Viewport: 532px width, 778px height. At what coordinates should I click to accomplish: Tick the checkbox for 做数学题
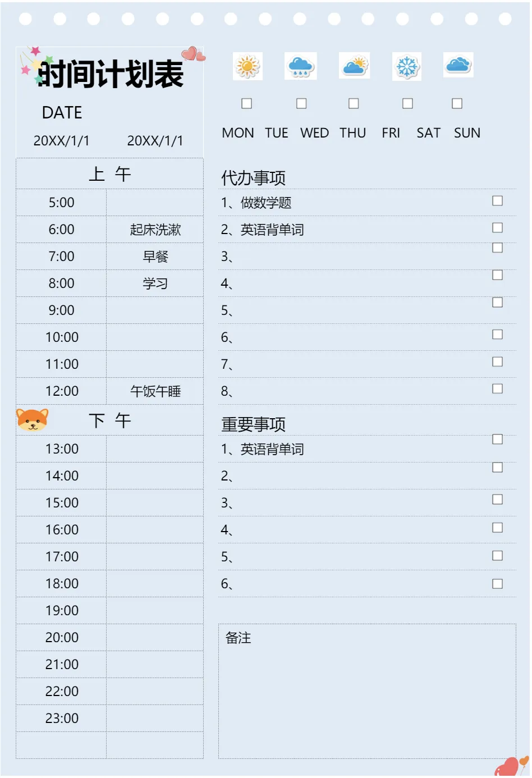tap(497, 200)
